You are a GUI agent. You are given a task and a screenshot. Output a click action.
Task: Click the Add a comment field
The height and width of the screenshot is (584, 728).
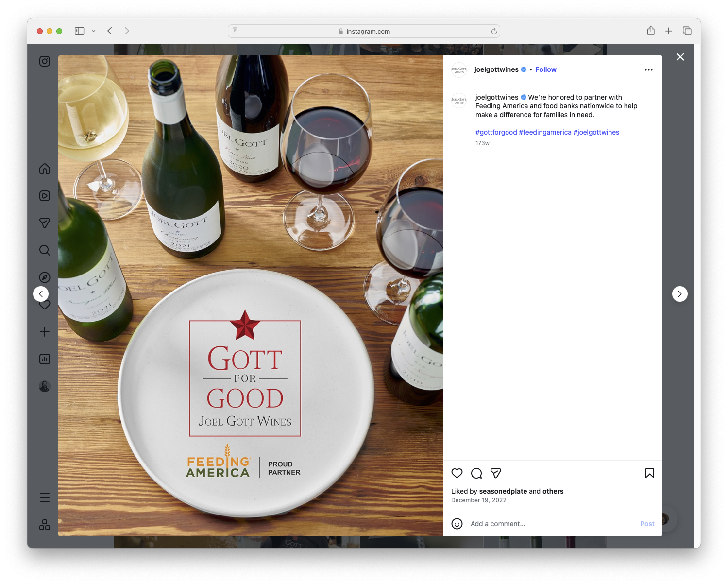551,524
